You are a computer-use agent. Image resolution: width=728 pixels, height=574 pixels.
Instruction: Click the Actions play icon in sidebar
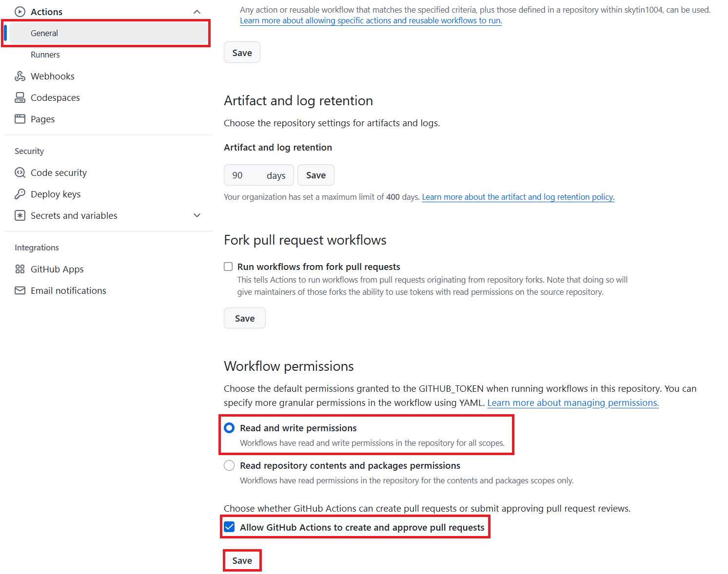[20, 12]
